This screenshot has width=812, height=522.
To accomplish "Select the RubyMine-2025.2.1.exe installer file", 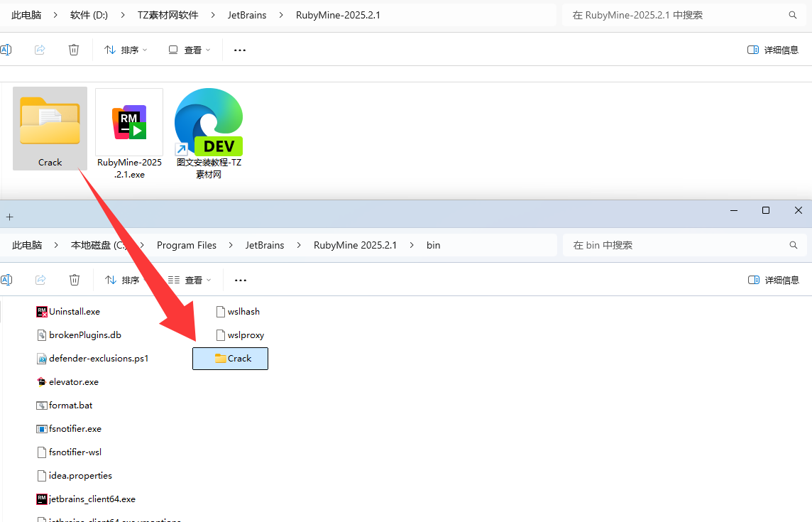I will pos(129,134).
